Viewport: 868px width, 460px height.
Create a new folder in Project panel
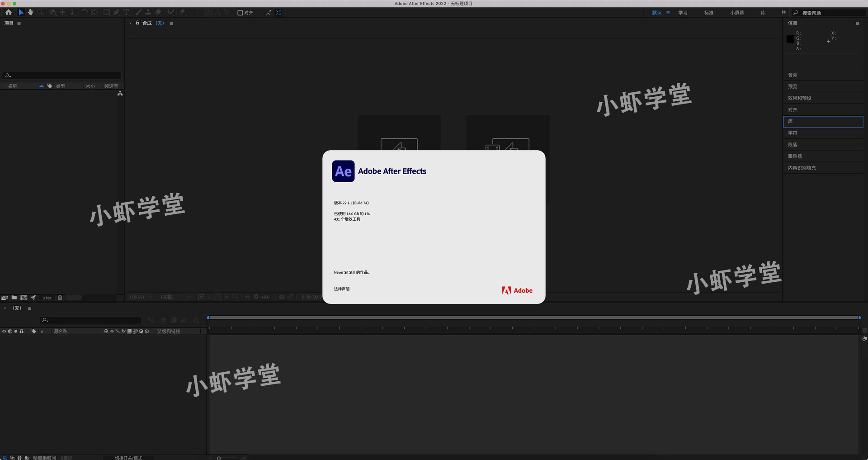14,298
